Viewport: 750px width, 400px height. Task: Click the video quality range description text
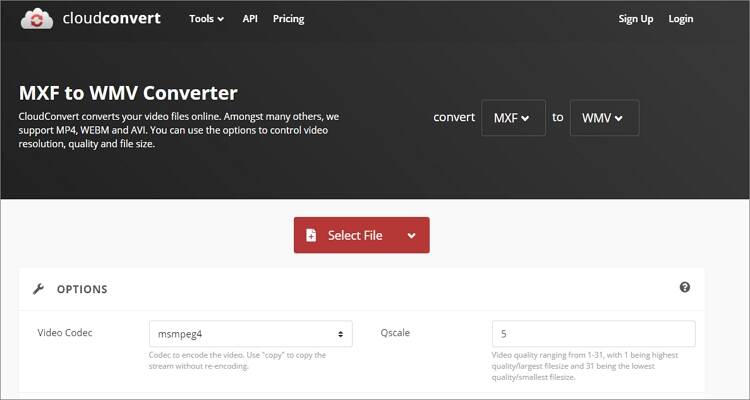pyautogui.click(x=585, y=366)
